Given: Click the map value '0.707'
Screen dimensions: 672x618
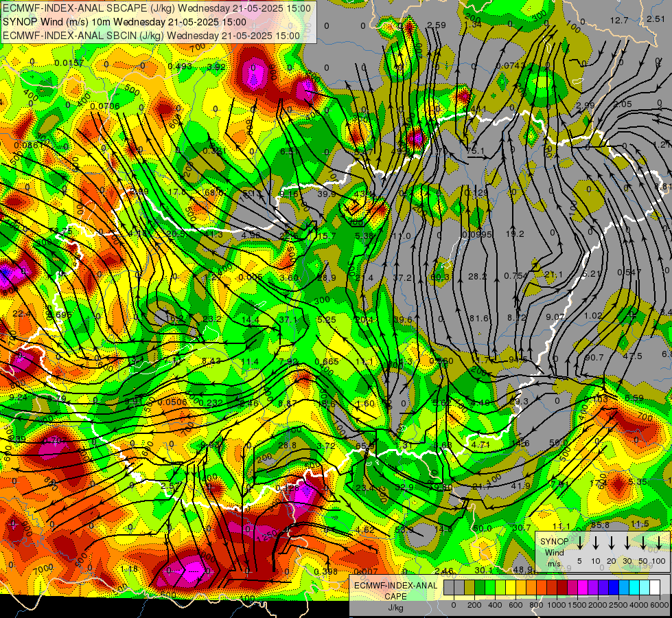Looking at the screenshot, I should [55, 440].
